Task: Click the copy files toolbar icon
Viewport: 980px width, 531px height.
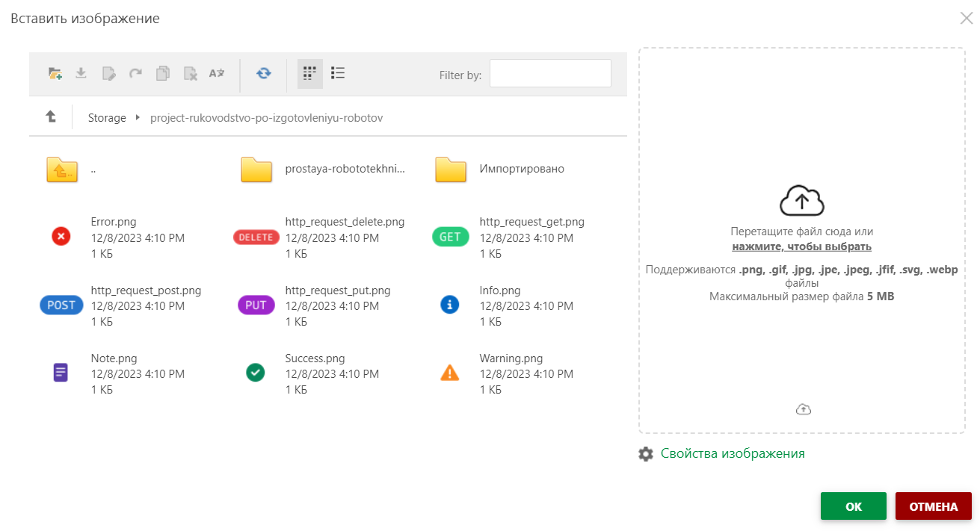Action: (163, 73)
